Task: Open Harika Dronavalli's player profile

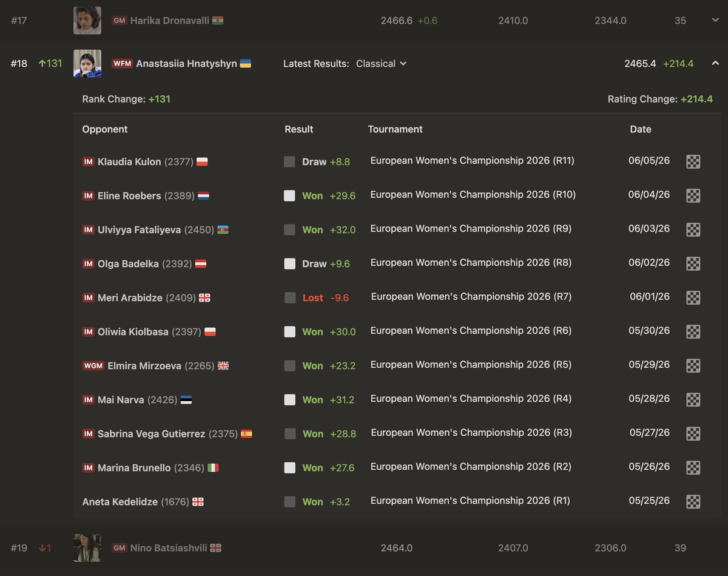Action: coord(170,21)
